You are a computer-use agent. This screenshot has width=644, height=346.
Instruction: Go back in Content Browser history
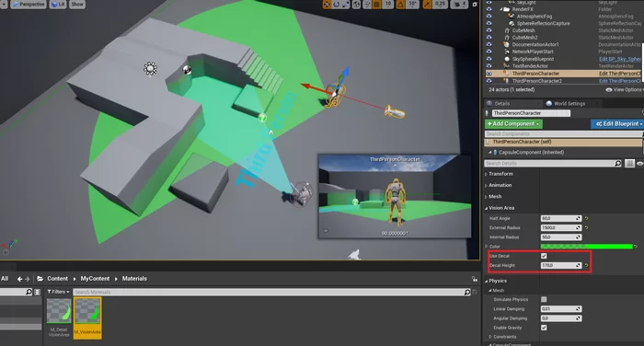pos(19,279)
